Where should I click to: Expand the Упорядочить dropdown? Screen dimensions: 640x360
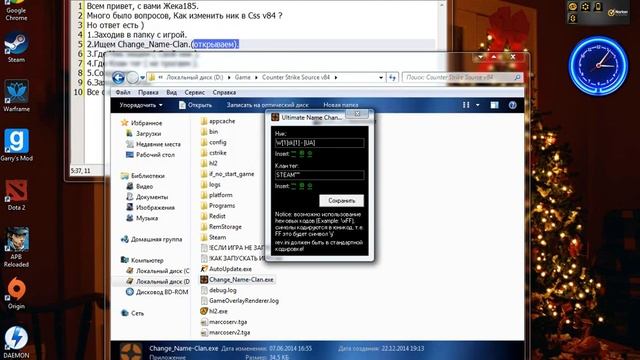click(141, 105)
